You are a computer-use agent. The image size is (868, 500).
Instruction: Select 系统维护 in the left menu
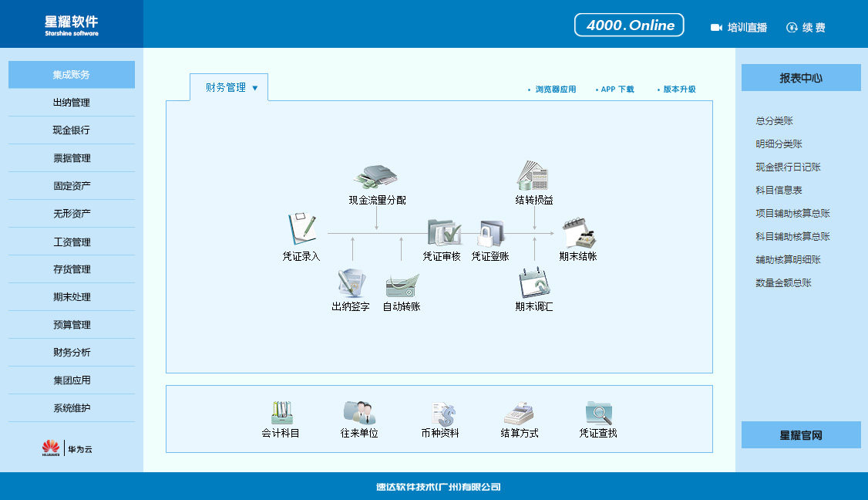tap(72, 408)
